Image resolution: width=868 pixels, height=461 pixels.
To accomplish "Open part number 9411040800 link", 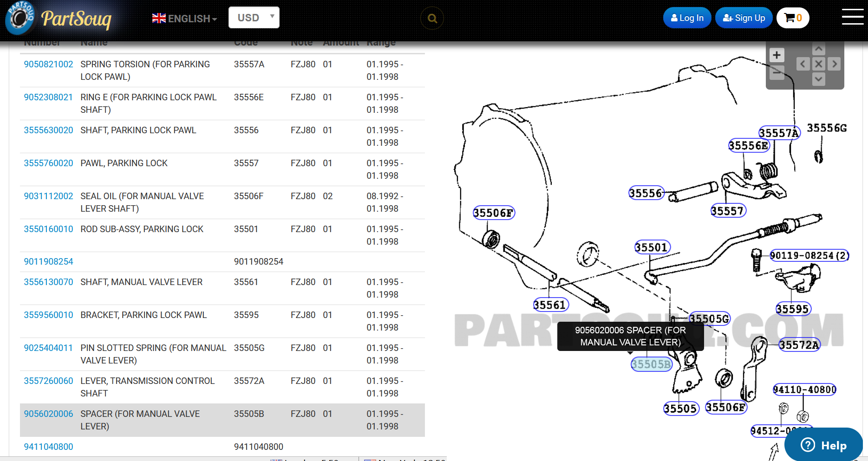I will [49, 447].
